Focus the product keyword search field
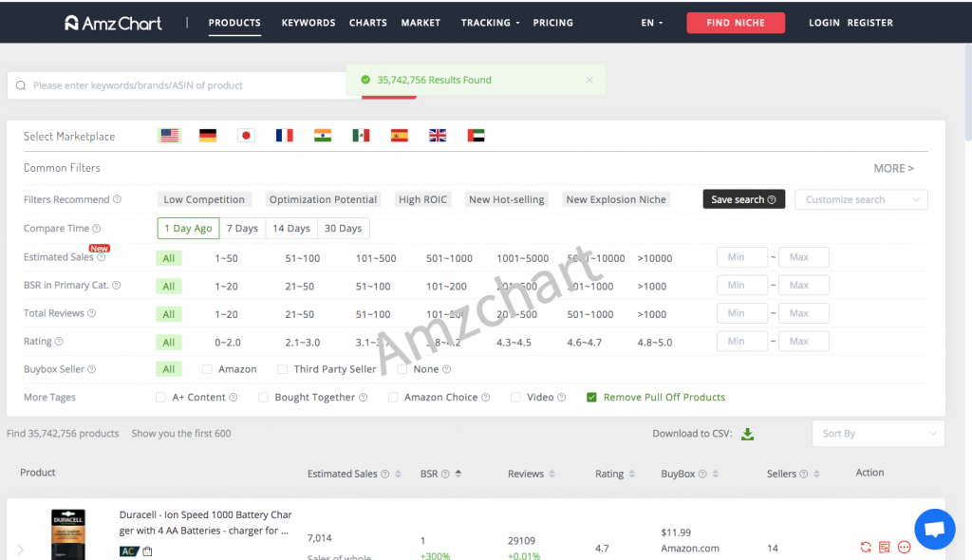 tap(186, 85)
